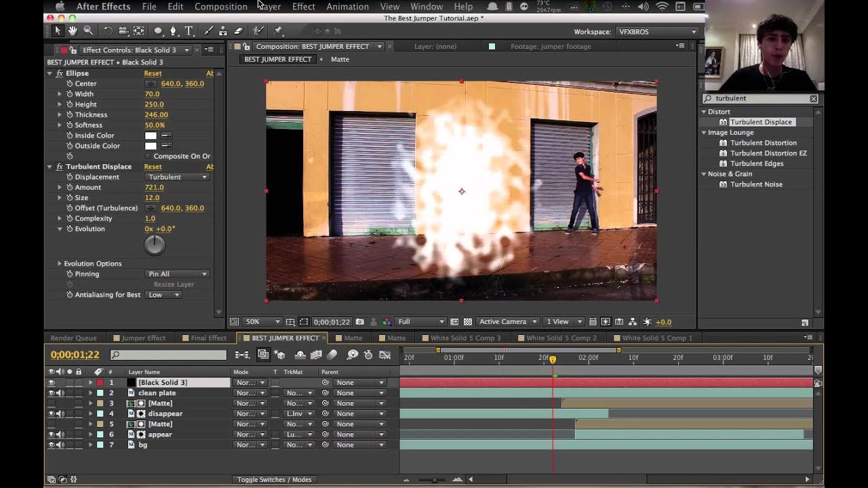Open the Graph Editor in timeline

pos(384,354)
